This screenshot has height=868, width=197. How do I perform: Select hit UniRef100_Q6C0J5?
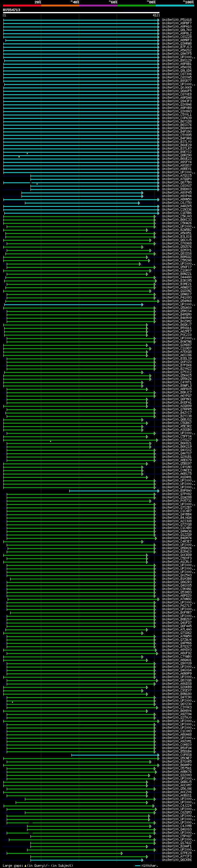pos(177,240)
